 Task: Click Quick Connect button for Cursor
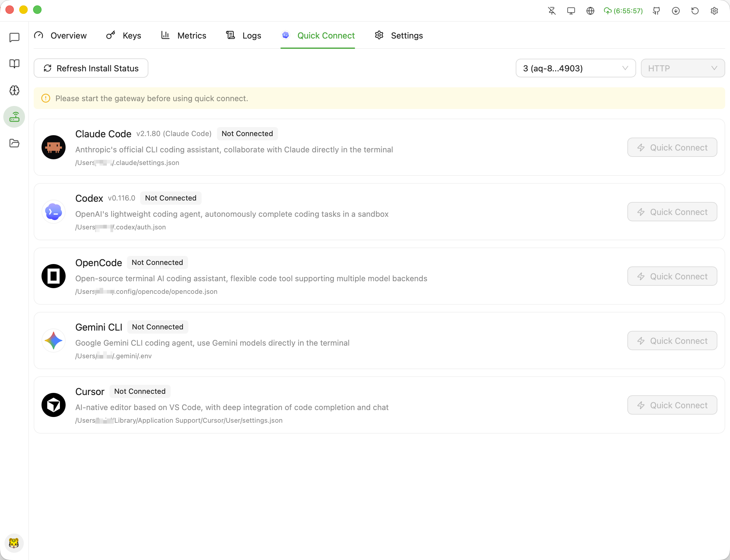click(x=672, y=405)
